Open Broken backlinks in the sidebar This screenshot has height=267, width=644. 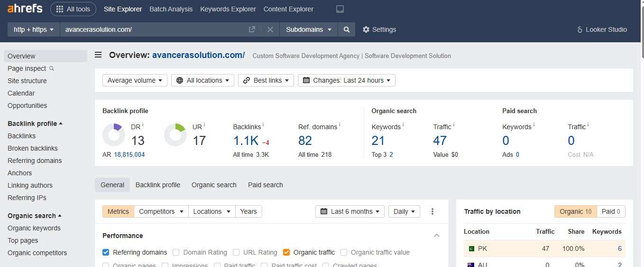point(33,148)
